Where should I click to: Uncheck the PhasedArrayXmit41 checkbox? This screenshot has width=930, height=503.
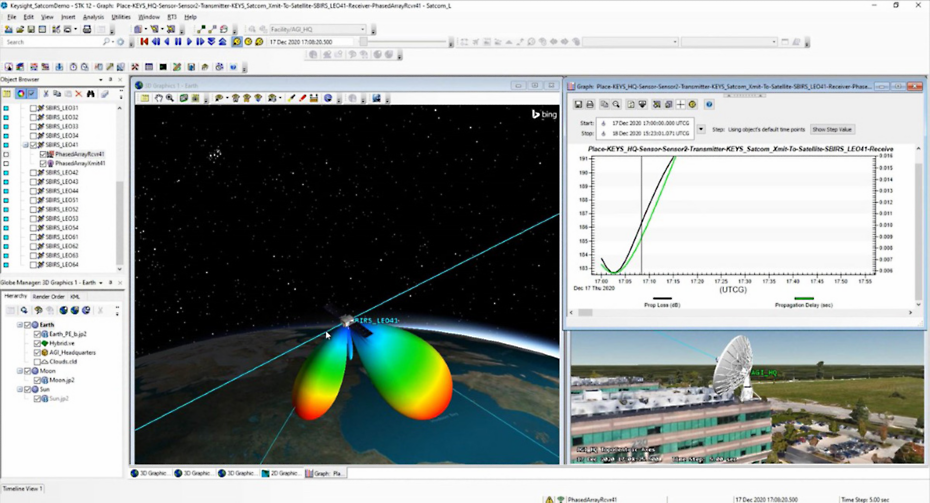coord(43,163)
